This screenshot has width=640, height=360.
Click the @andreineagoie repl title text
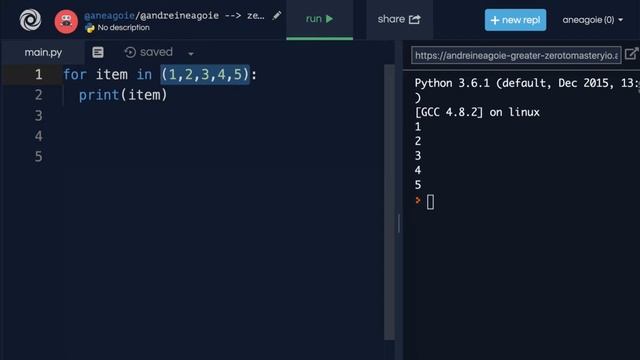(180, 16)
